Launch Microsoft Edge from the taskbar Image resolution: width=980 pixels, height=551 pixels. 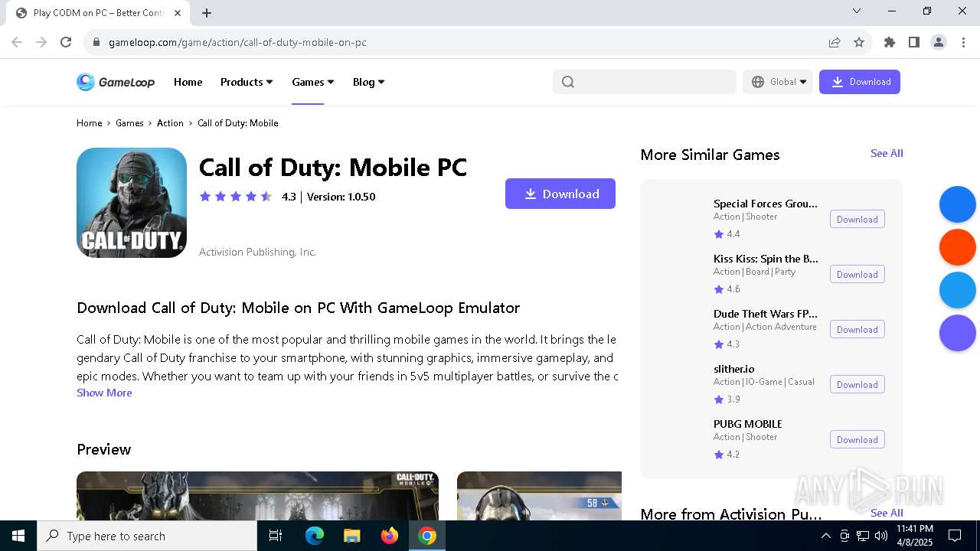[315, 536]
